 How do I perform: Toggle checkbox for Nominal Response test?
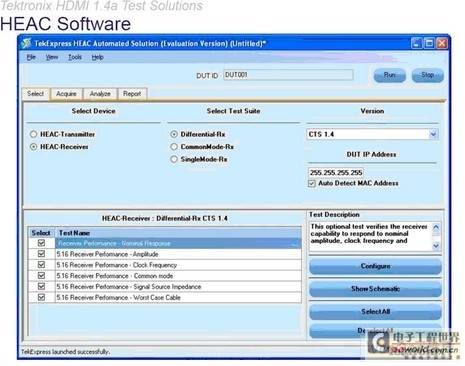point(41,243)
